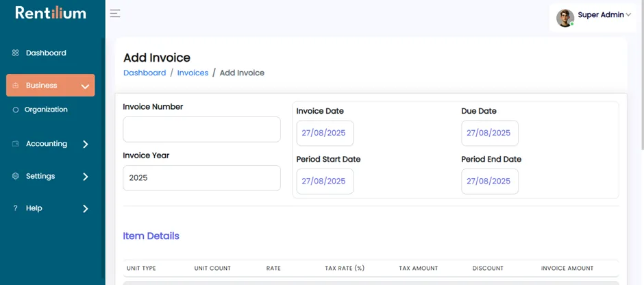This screenshot has width=644, height=285.
Task: Click the Business briefcase icon
Action: (x=16, y=86)
